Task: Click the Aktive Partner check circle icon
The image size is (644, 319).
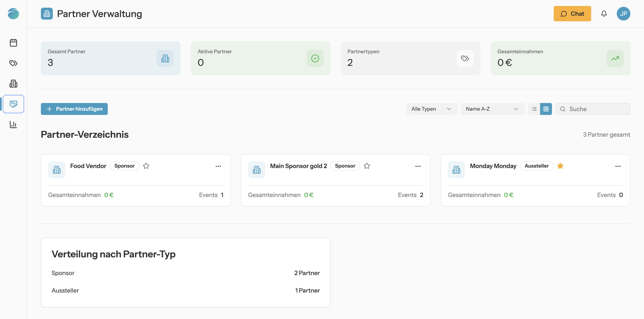Action: [x=315, y=58]
